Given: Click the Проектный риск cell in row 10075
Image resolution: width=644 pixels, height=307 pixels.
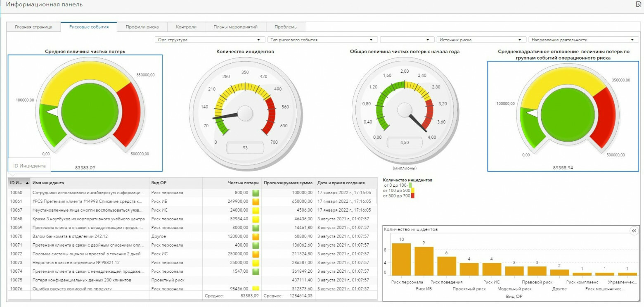Looking at the screenshot, I should point(176,280).
